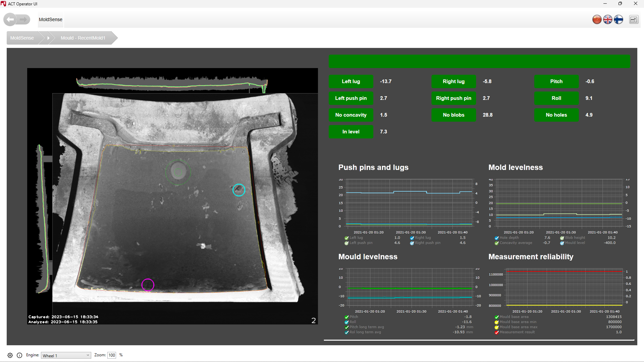Click the In level button
Screen dimensions: 644x362
[x=351, y=132]
